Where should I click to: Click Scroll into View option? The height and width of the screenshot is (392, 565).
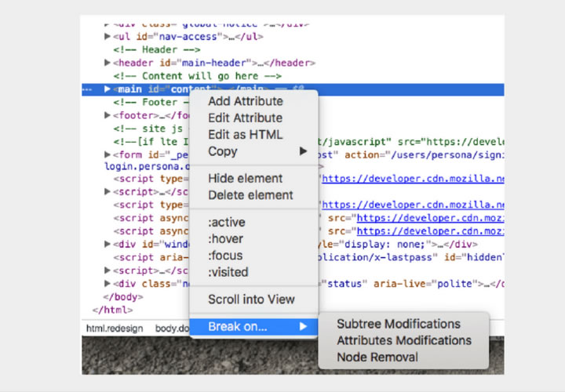251,299
